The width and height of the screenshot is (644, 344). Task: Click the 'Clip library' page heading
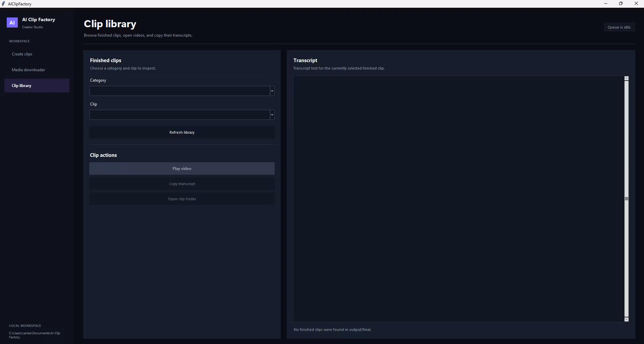click(x=110, y=24)
